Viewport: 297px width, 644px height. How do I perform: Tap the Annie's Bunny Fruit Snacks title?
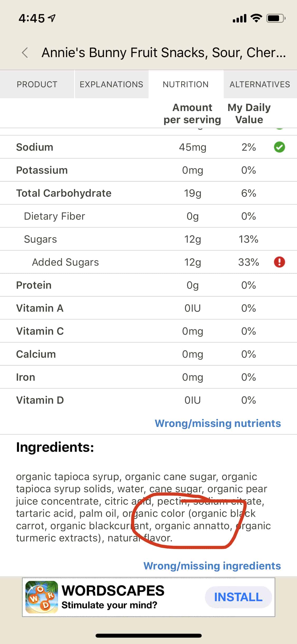(x=163, y=53)
